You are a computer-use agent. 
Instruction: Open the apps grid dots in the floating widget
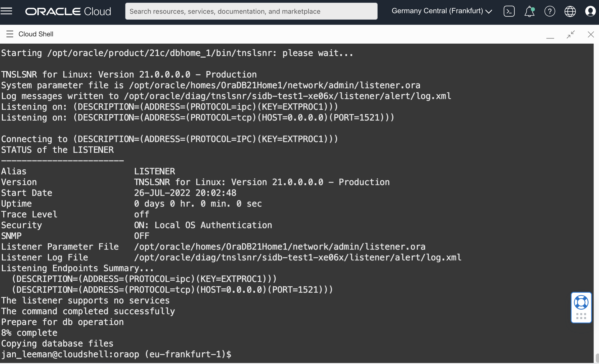[x=581, y=316]
